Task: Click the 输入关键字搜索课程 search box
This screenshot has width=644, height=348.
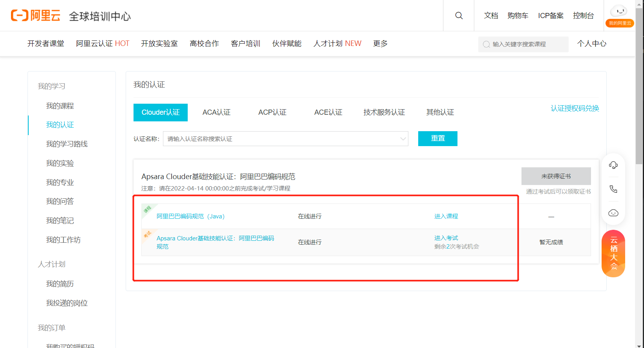Action: pyautogui.click(x=523, y=44)
